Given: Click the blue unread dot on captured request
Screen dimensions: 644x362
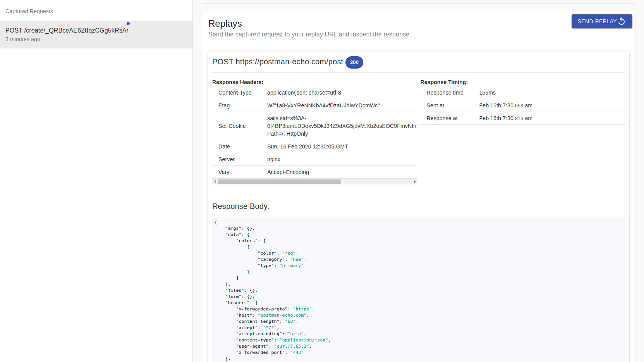Looking at the screenshot, I should coord(128,24).
